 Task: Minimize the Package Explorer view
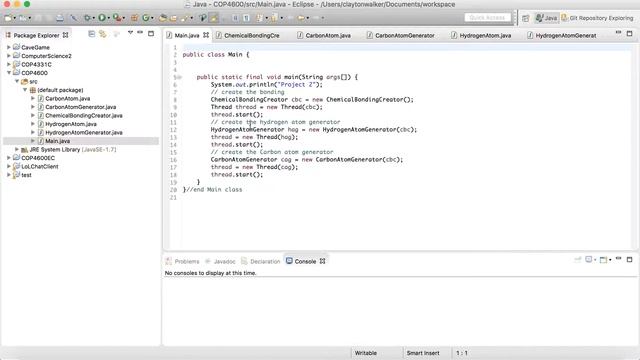coord(140,33)
